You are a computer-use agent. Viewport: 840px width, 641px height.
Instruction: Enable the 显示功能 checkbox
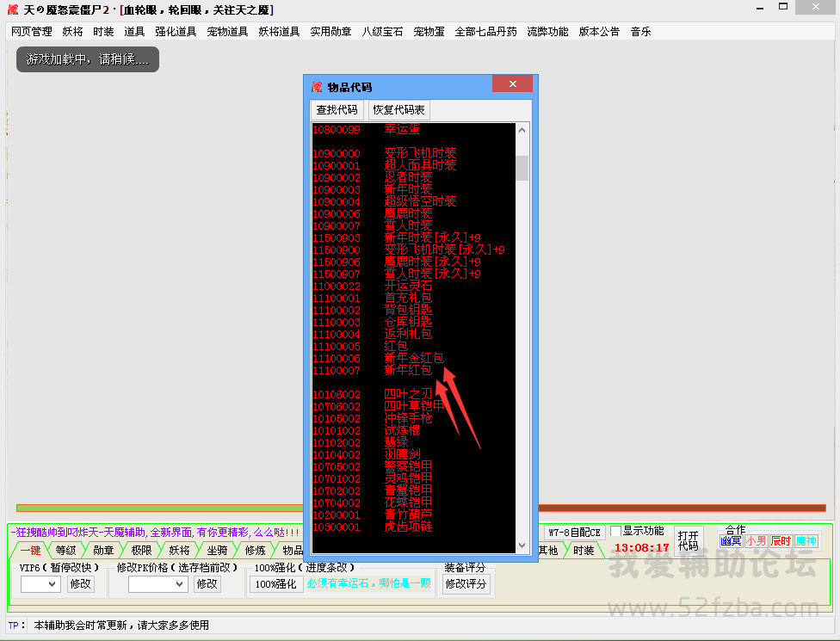coord(615,531)
